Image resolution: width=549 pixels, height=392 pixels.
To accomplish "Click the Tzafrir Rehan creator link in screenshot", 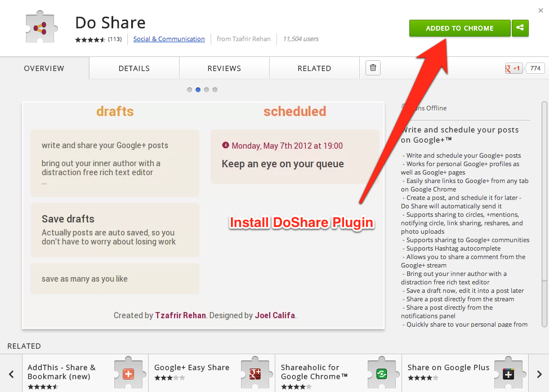I will pyautogui.click(x=180, y=315).
